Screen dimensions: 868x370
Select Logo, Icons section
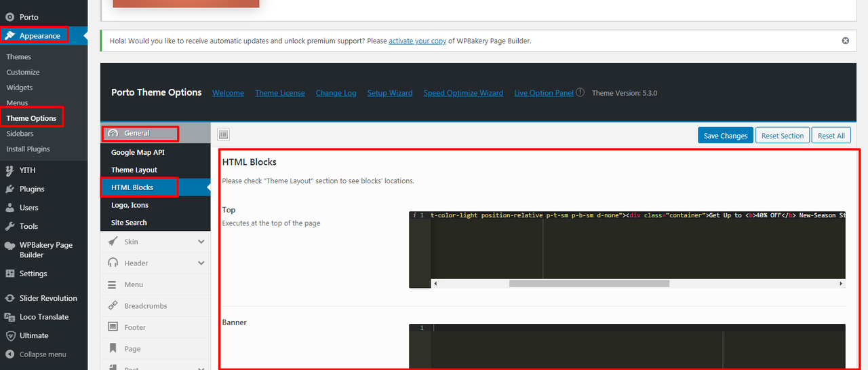click(x=130, y=205)
